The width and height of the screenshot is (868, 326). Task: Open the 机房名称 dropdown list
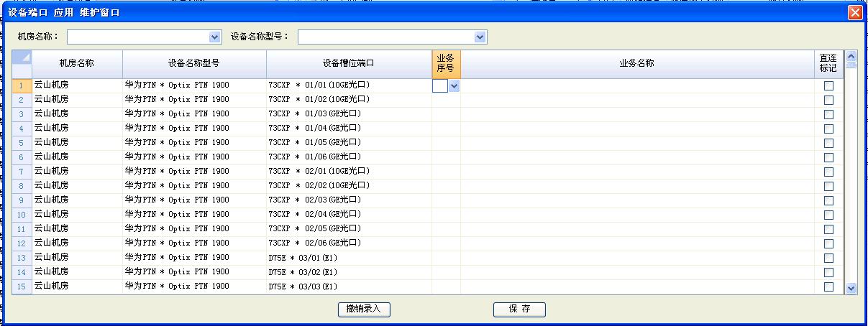point(214,37)
